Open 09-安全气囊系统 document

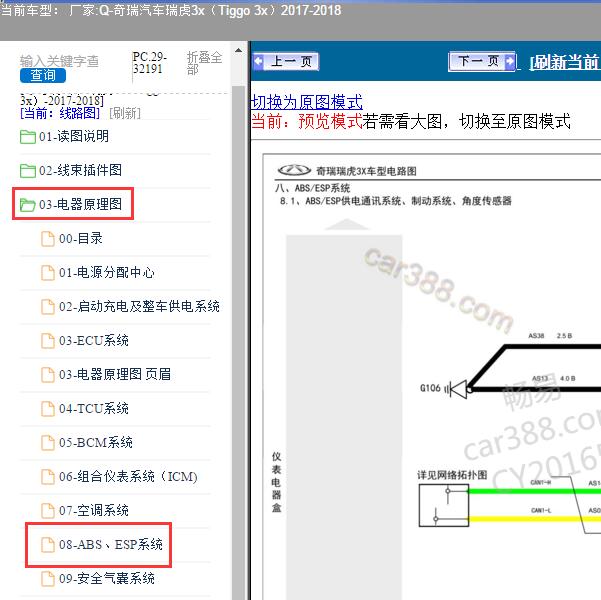coord(107,578)
